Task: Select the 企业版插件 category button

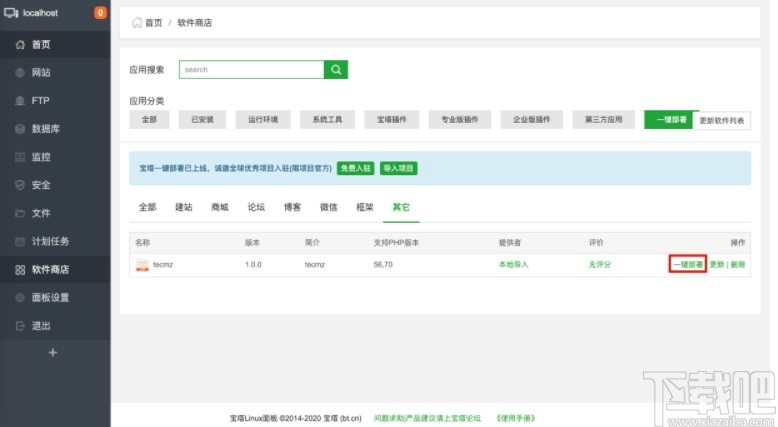Action: point(531,120)
